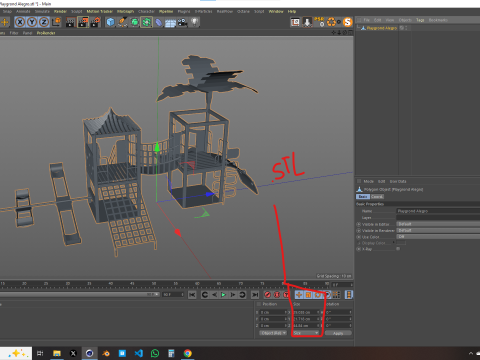The width and height of the screenshot is (480, 360).
Task: Click the orange circular arrows icon
Action: (331, 22)
